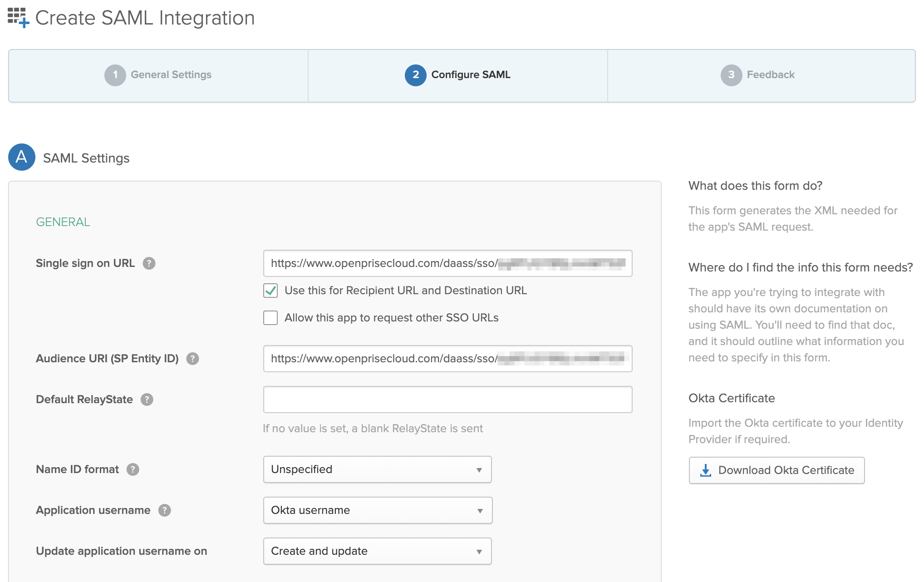Image resolution: width=924 pixels, height=582 pixels.
Task: Open the Application username dropdown
Action: [378, 510]
